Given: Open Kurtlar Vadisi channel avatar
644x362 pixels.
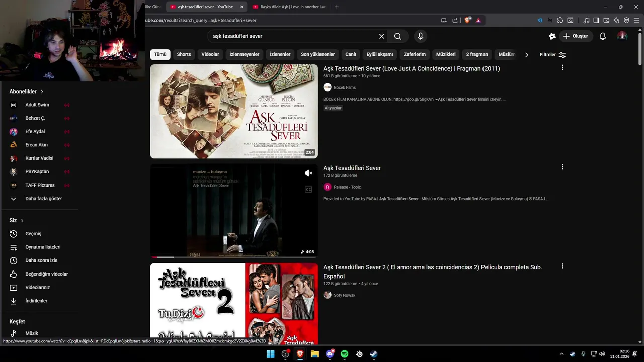Looking at the screenshot, I should coord(14,158).
